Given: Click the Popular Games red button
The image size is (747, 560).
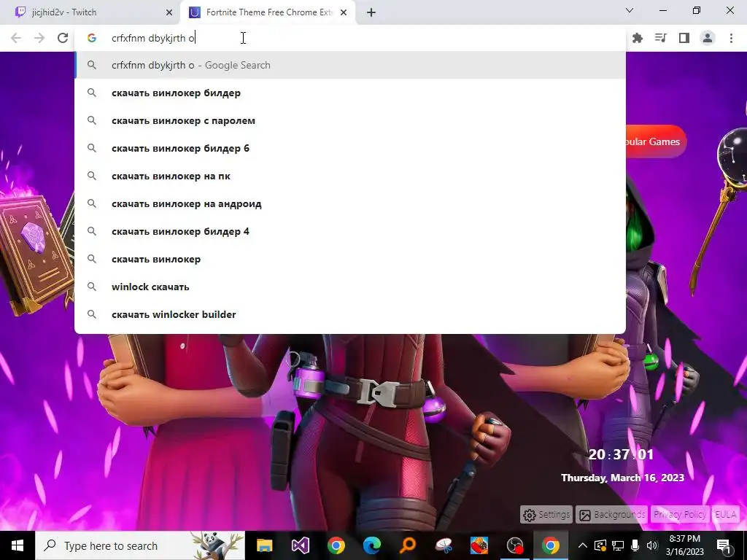Looking at the screenshot, I should point(656,141).
